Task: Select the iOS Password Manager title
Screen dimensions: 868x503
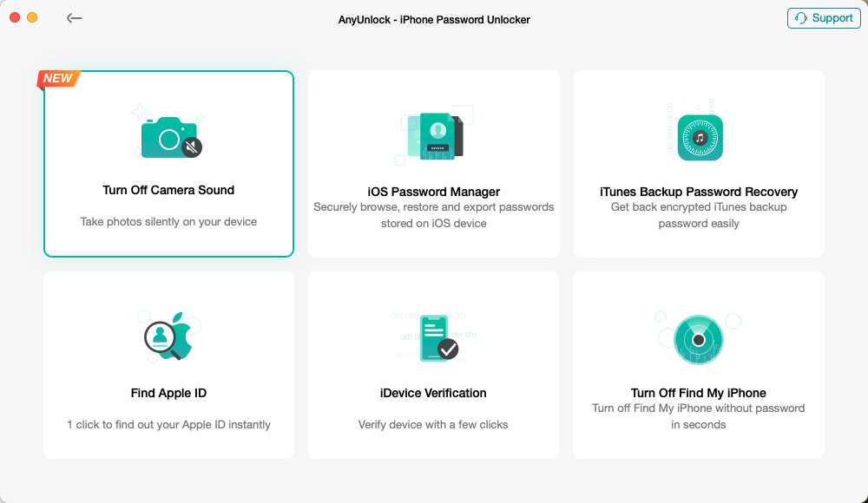Action: click(x=433, y=192)
